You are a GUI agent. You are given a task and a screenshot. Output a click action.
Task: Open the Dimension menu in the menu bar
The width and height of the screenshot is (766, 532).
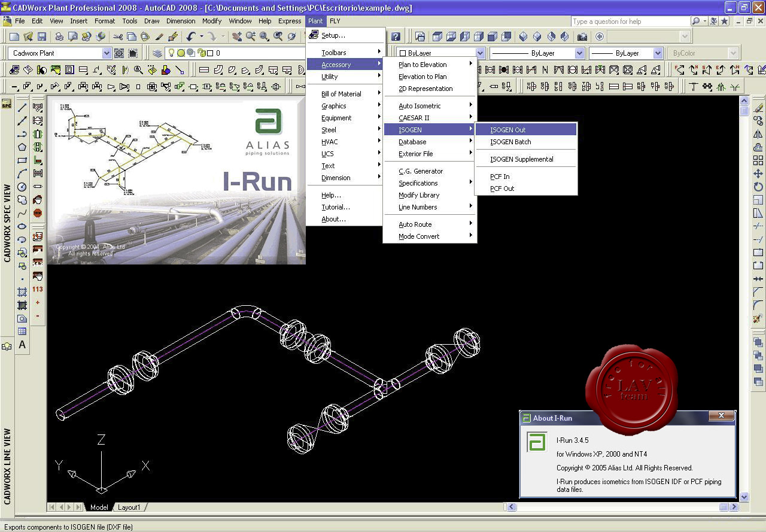point(181,21)
